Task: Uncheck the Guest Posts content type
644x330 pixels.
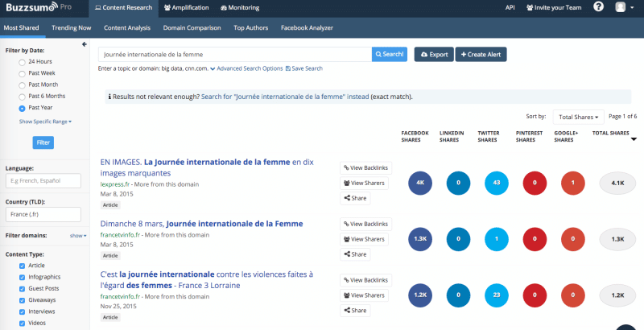Action: [x=23, y=289]
